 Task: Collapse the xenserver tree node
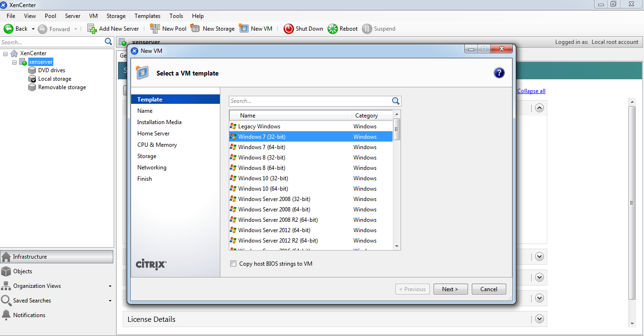coord(14,62)
